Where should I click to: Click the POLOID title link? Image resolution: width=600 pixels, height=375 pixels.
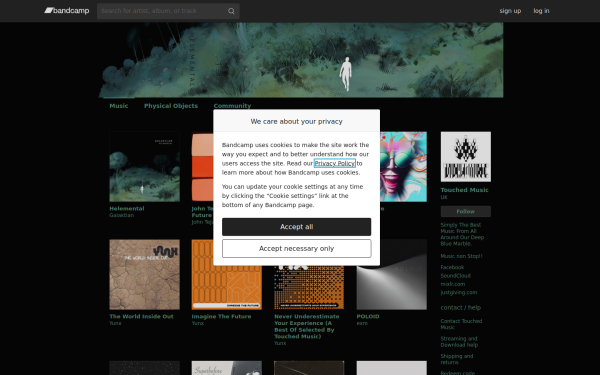click(x=368, y=316)
